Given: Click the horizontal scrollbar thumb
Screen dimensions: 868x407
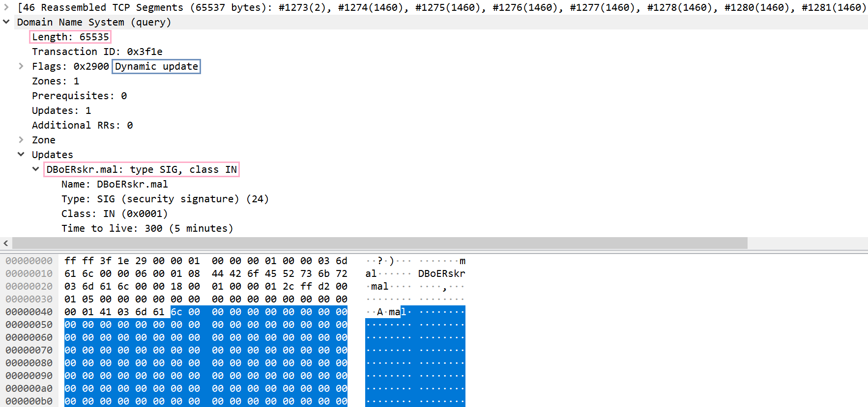Looking at the screenshot, I should tap(380, 243).
